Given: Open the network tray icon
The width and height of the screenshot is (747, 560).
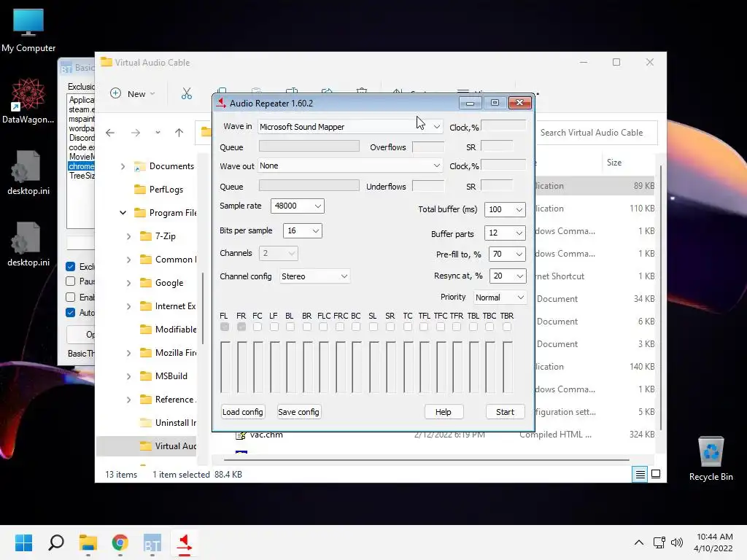Looking at the screenshot, I should tap(659, 542).
